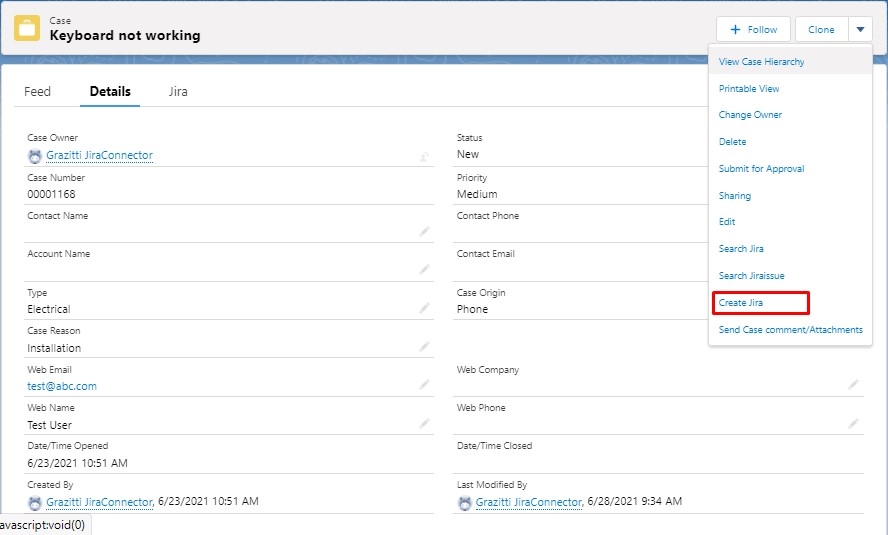Edit Contact Name via its pencil icon
The image size is (888, 535).
pos(424,232)
